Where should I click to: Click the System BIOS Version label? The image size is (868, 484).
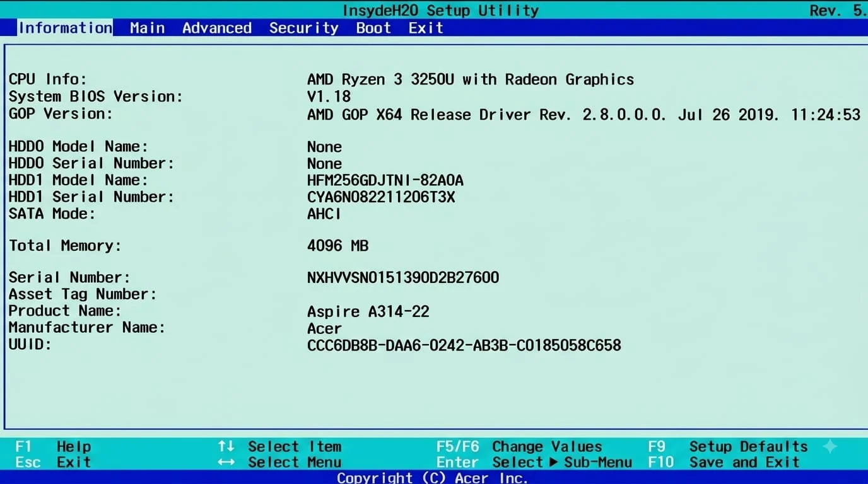[x=95, y=96]
